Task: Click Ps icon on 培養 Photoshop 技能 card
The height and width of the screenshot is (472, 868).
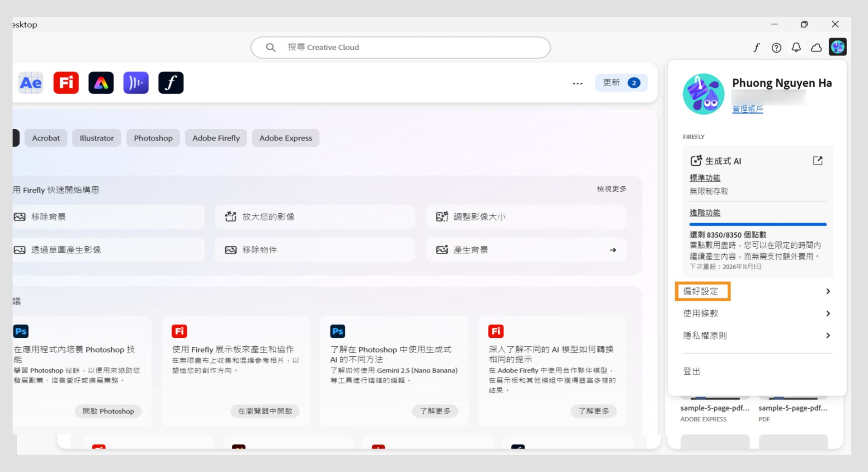Action: tap(21, 331)
